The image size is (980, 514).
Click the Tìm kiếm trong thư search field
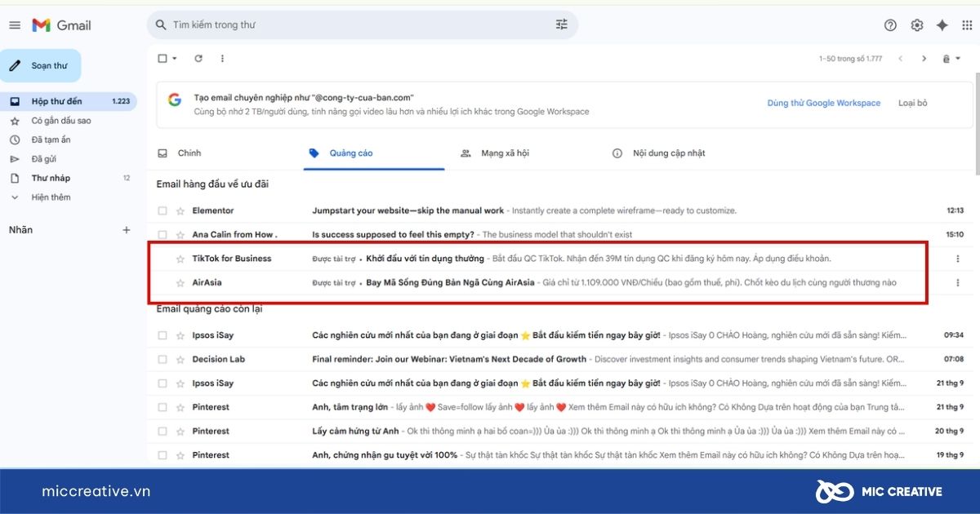pos(363,25)
